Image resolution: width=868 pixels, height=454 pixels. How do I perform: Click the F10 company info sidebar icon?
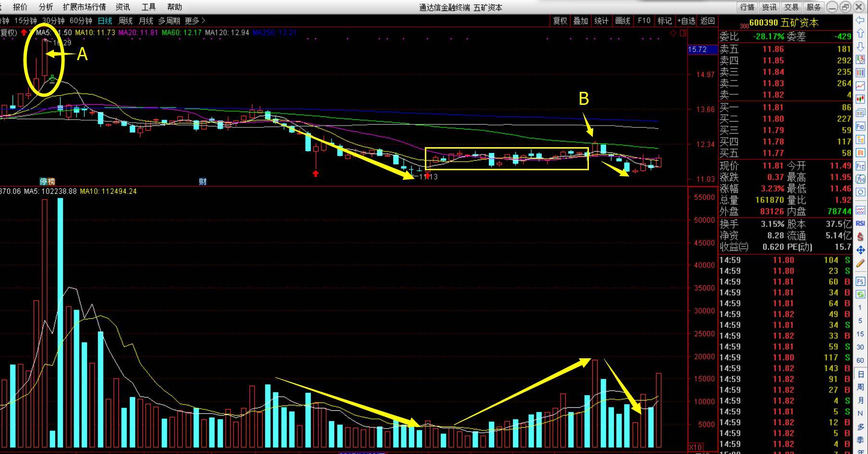(x=860, y=126)
